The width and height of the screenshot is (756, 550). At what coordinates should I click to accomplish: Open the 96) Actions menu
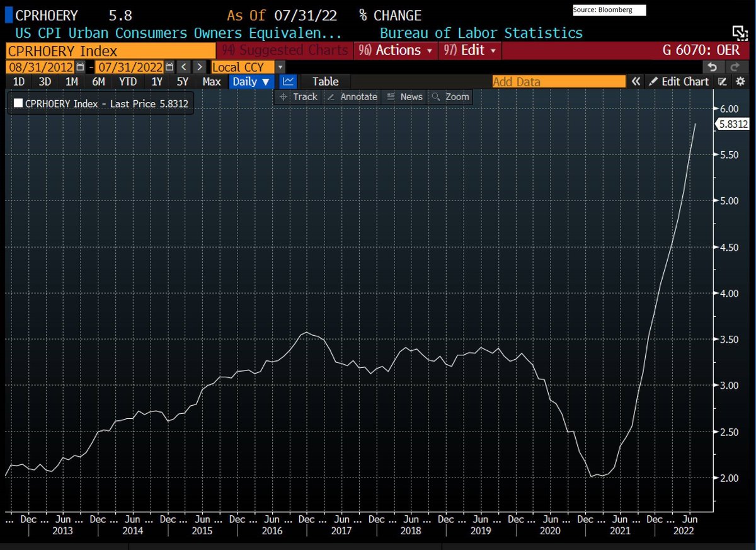point(396,50)
